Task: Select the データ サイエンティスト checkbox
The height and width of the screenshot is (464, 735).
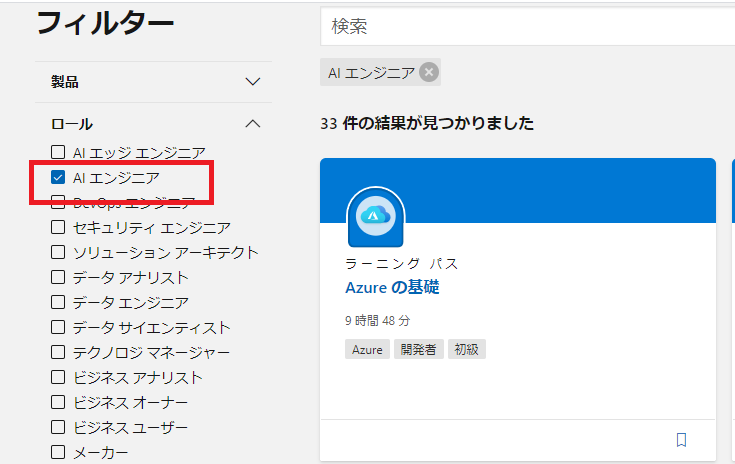Action: coord(58,327)
